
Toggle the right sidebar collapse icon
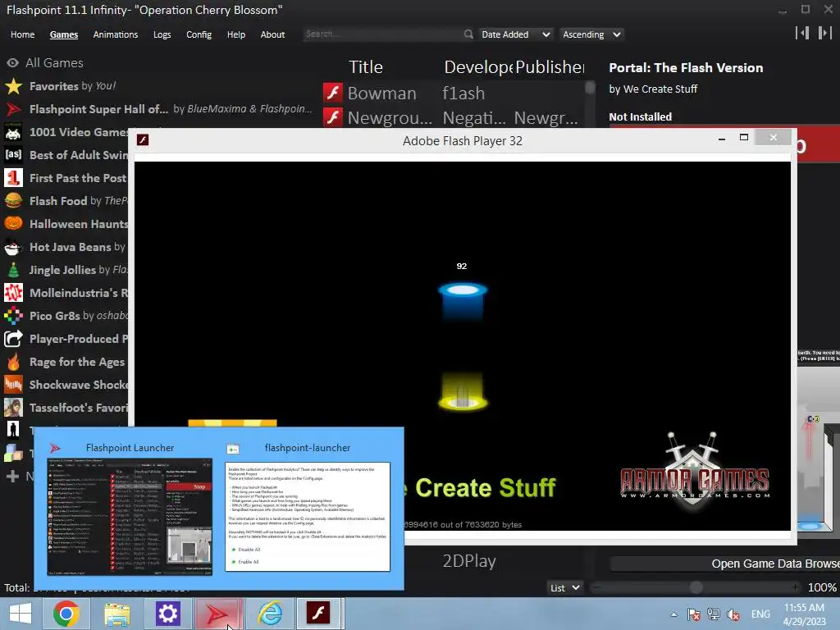824,33
